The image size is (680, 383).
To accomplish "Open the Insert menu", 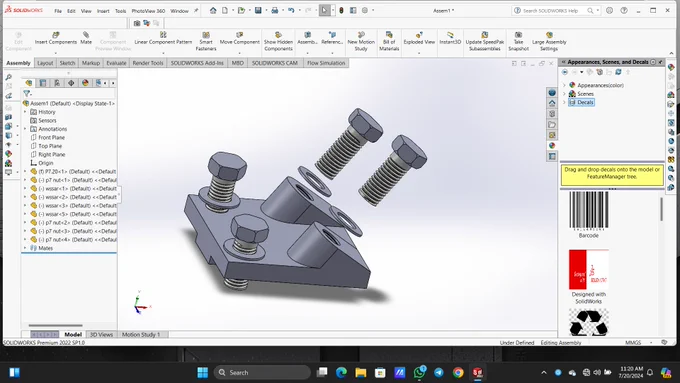I will [x=103, y=11].
